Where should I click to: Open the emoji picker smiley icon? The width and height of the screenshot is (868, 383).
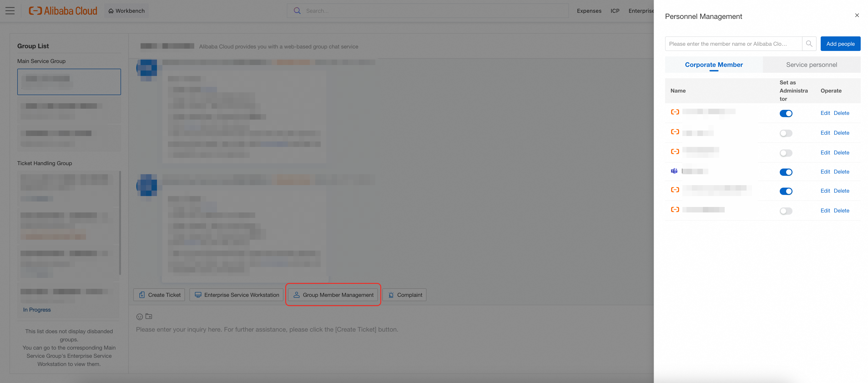coord(139,317)
